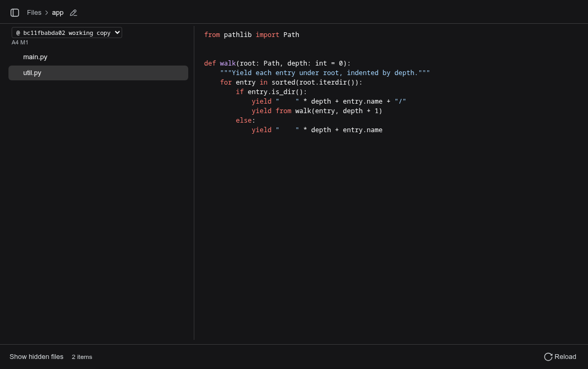Viewport: 588px width, 369px height.
Task: Click the 'def walk' function definition line
Action: click(278, 63)
